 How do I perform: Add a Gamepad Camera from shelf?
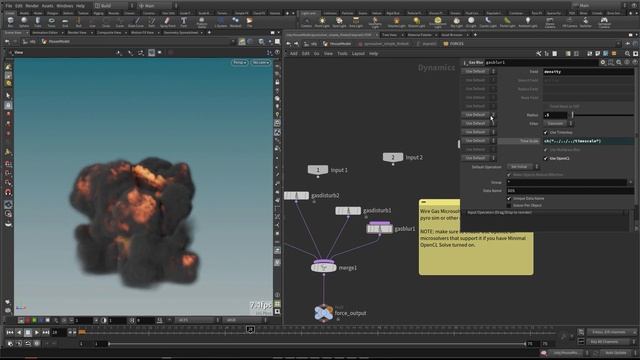pos(604,22)
